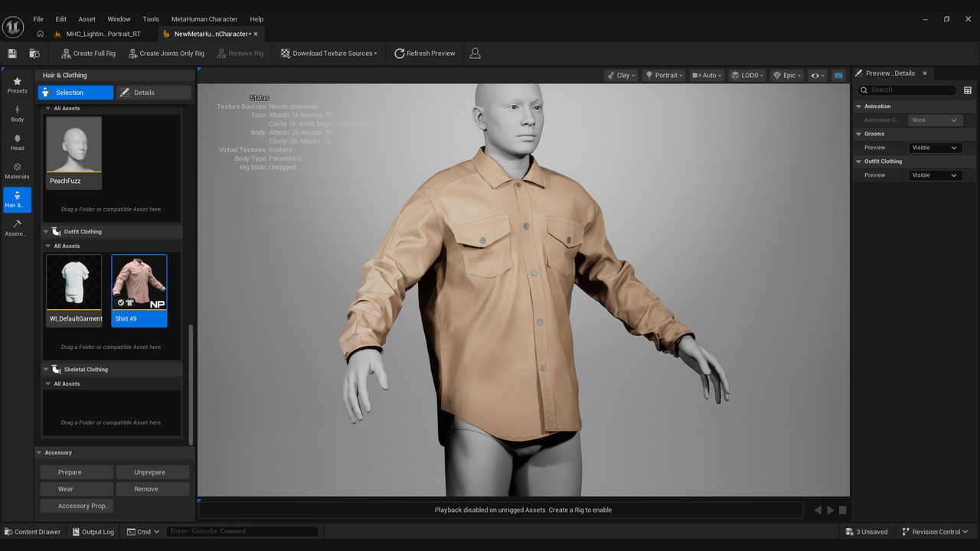The width and height of the screenshot is (980, 551).
Task: Open the Help menu
Action: (256, 19)
